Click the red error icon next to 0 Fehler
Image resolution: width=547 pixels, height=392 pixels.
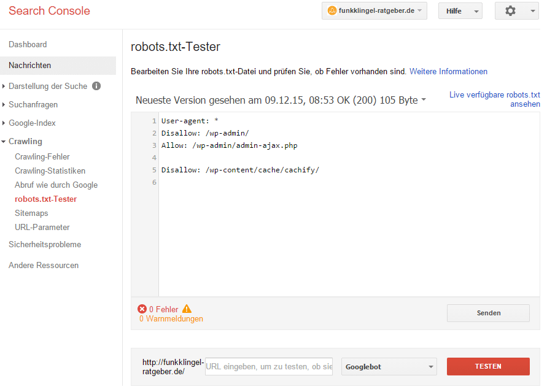[x=142, y=309]
